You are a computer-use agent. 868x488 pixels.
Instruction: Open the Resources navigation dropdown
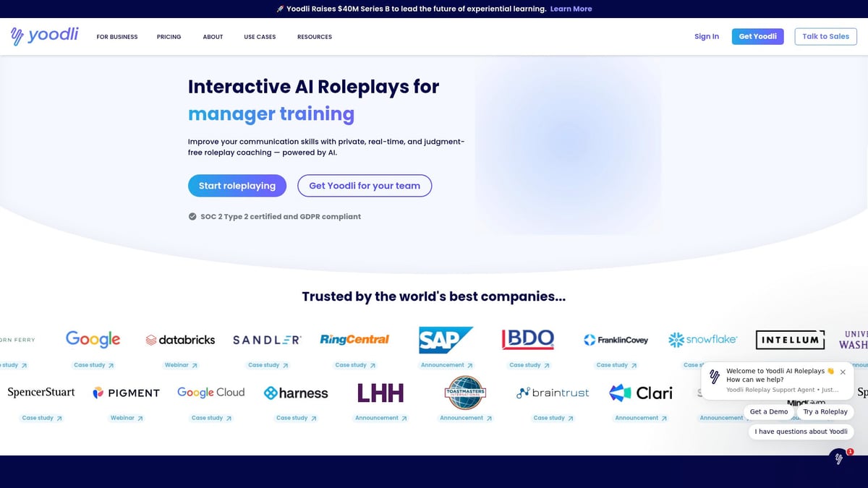click(x=314, y=36)
